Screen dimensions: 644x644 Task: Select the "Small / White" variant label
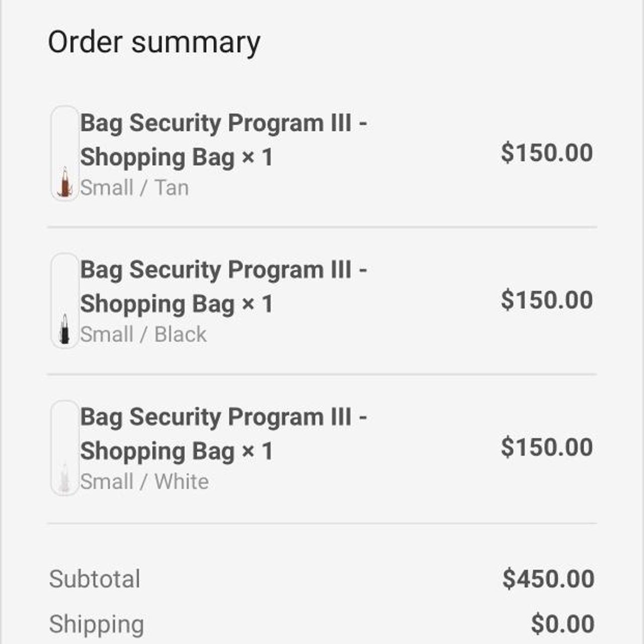144,481
